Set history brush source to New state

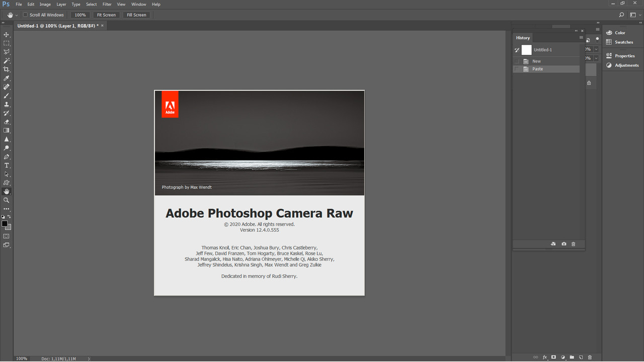pos(517,61)
